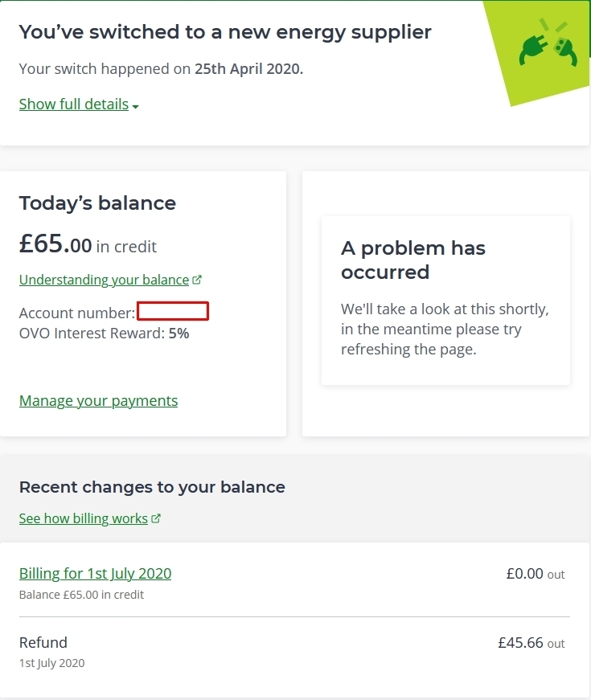This screenshot has width=591, height=700.
Task: Click the green plug illustration icon
Action: (x=548, y=43)
